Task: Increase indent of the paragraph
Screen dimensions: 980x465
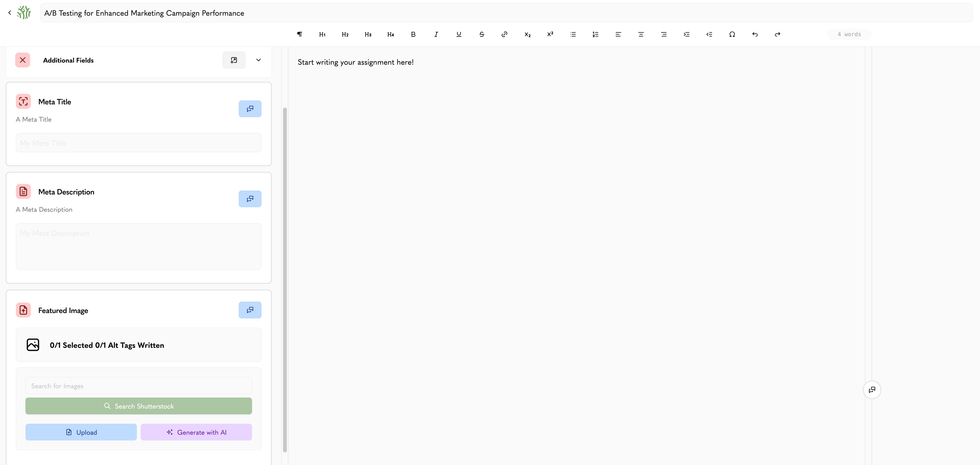Action: point(687,34)
